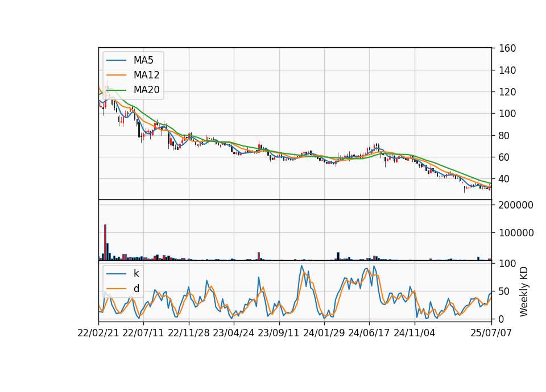Click the 80 price axis label
This screenshot has width=546, height=392.
click(504, 136)
